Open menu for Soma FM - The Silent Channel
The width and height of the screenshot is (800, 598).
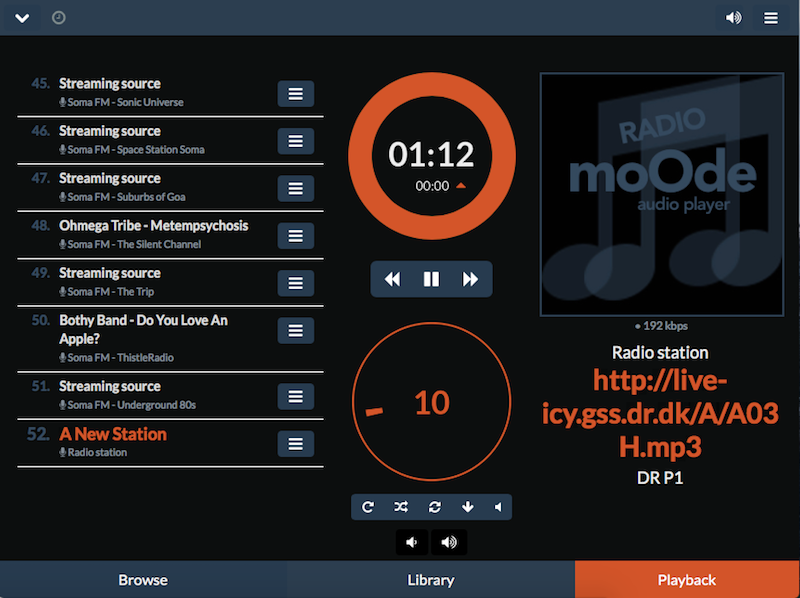coord(295,236)
